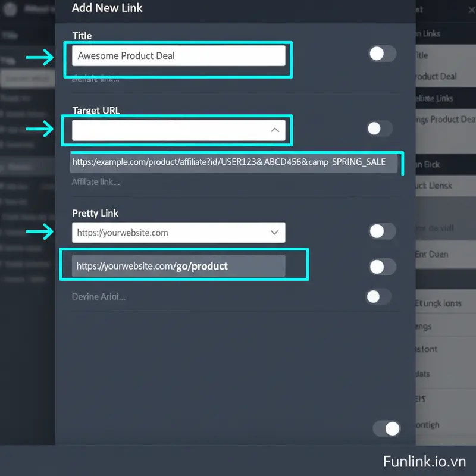Select Product Deal in right sidebar
The height and width of the screenshot is (476, 476).
(436, 76)
